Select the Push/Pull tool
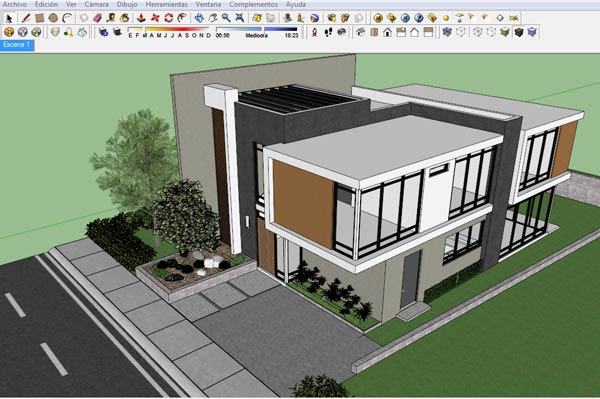 click(141, 18)
